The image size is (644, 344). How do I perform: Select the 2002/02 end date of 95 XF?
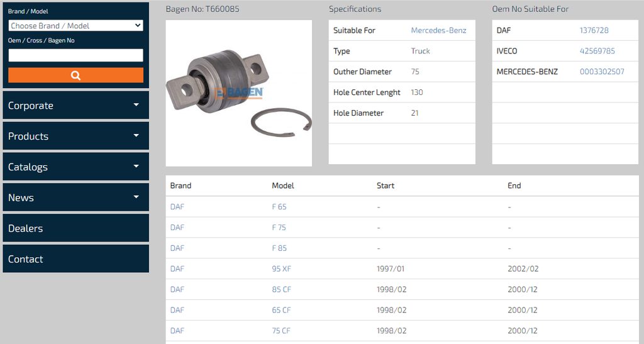tap(523, 269)
